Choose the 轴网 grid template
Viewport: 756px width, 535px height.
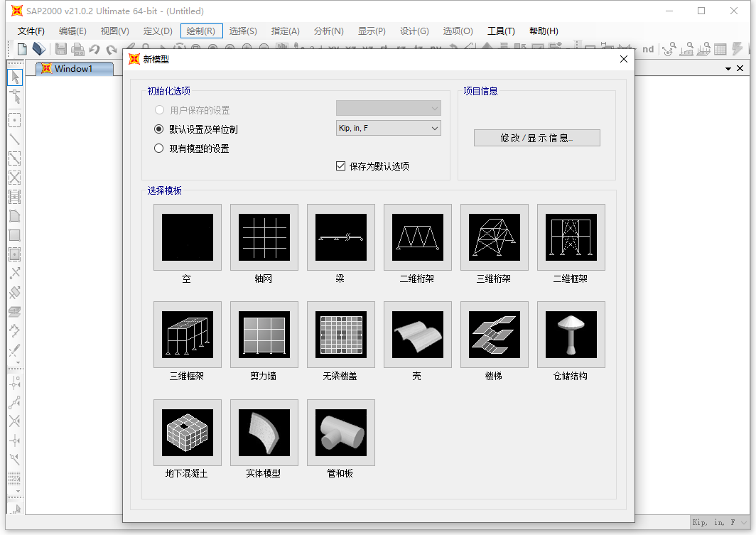[264, 237]
